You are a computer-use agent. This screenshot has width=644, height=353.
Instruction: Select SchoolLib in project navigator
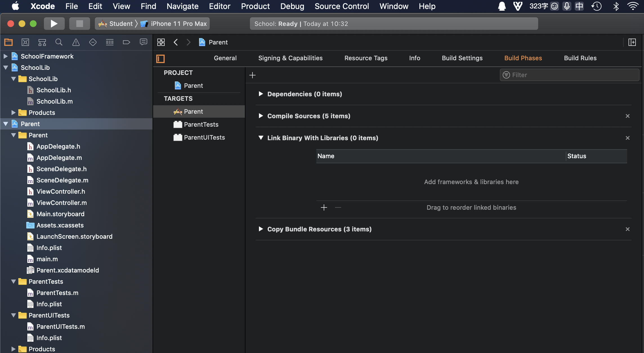[35, 67]
